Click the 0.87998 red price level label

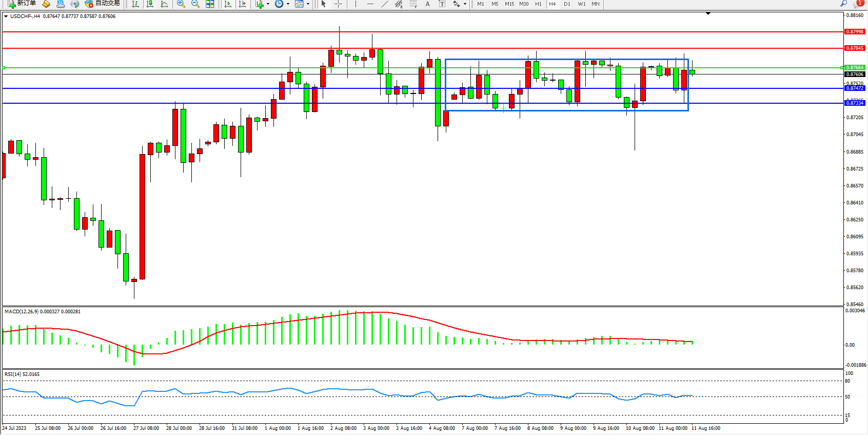tap(854, 32)
